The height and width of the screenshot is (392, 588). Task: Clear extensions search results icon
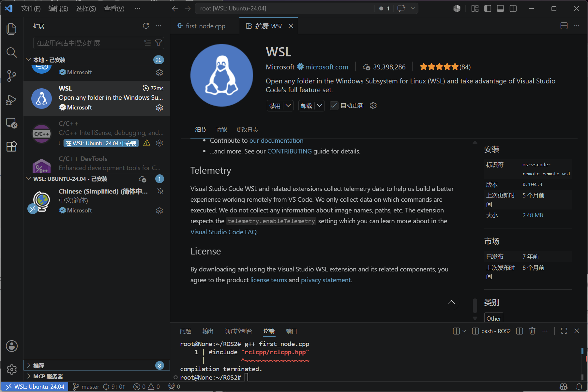coord(147,43)
